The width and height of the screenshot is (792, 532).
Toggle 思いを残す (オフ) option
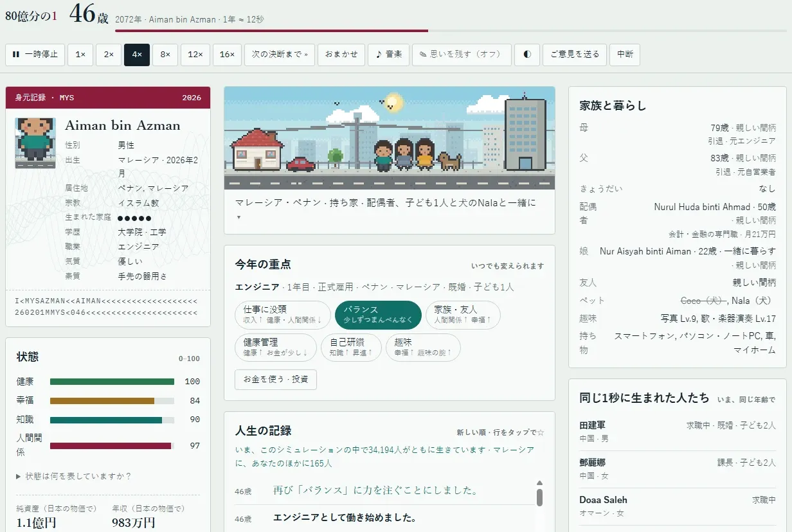[462, 55]
